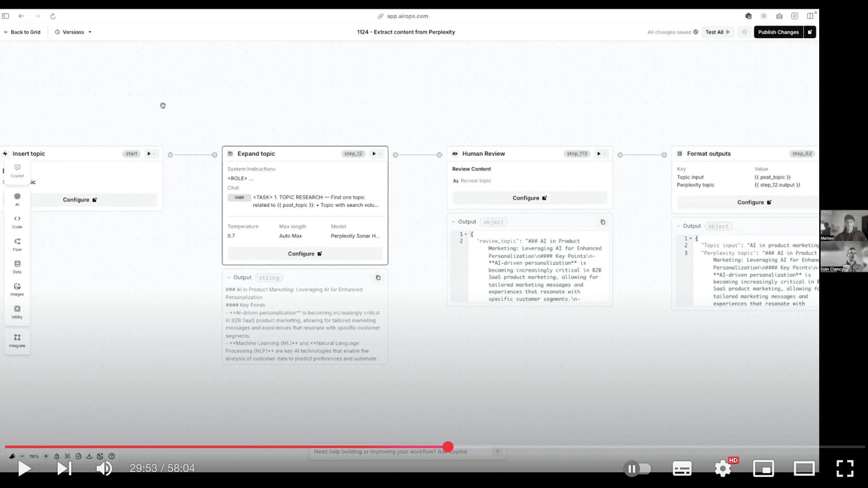The width and height of the screenshot is (868, 488).
Task: Toggle the browser sidebar icon
Action: (x=6, y=16)
